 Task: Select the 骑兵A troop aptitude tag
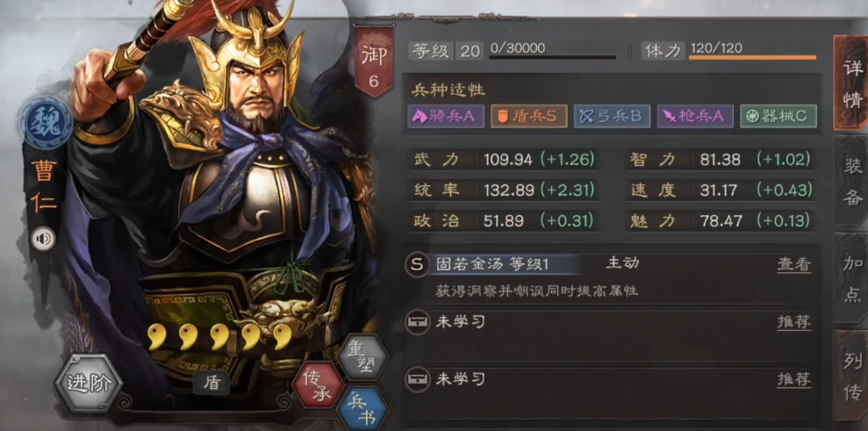(x=446, y=117)
